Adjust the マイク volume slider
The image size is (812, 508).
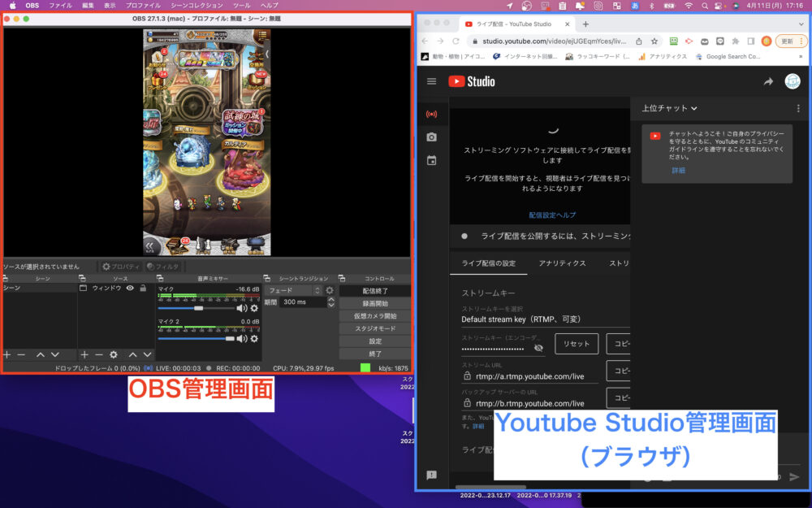click(x=196, y=308)
